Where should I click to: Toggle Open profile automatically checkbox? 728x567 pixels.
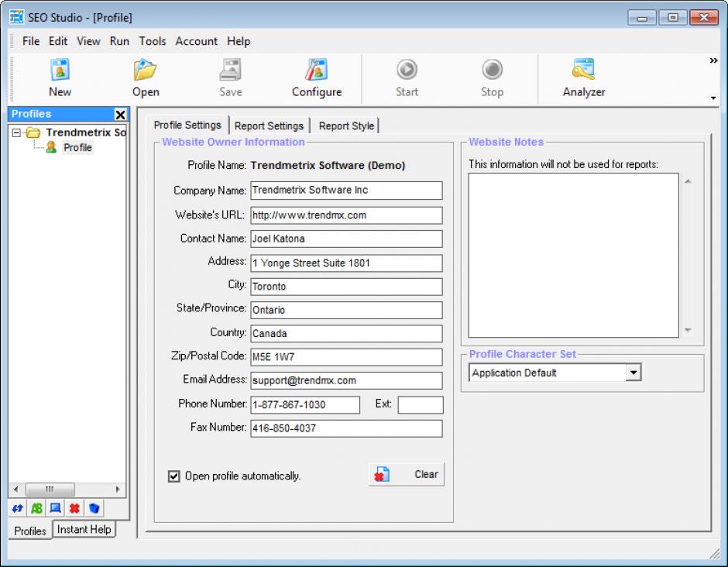click(x=174, y=476)
